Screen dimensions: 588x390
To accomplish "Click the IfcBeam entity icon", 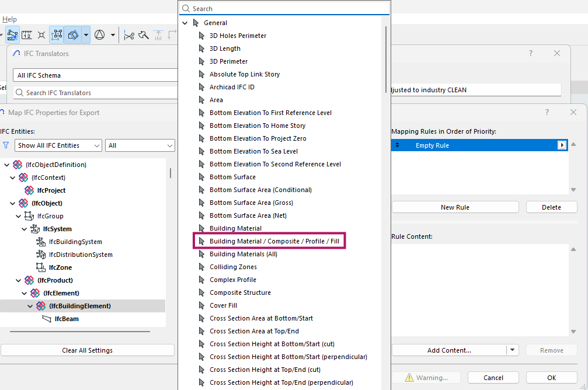I will (46, 319).
